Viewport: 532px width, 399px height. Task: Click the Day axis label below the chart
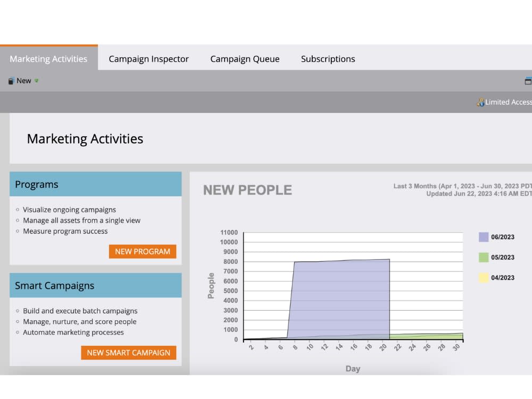coord(353,368)
